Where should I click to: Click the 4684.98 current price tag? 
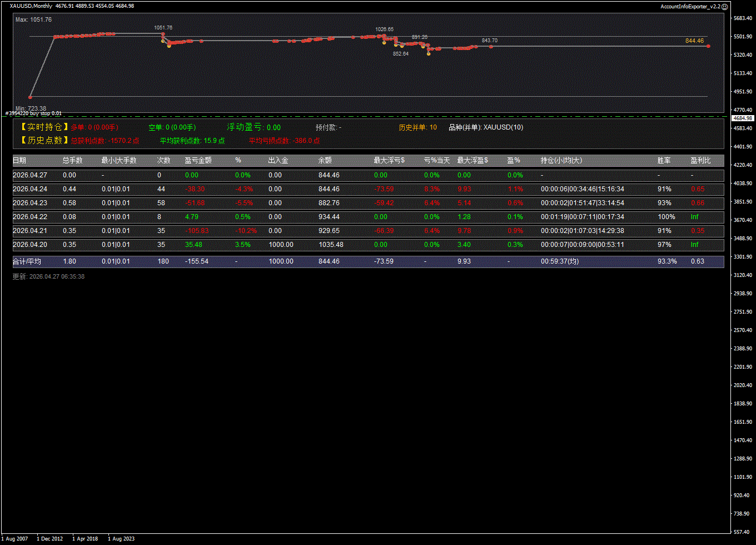(743, 118)
